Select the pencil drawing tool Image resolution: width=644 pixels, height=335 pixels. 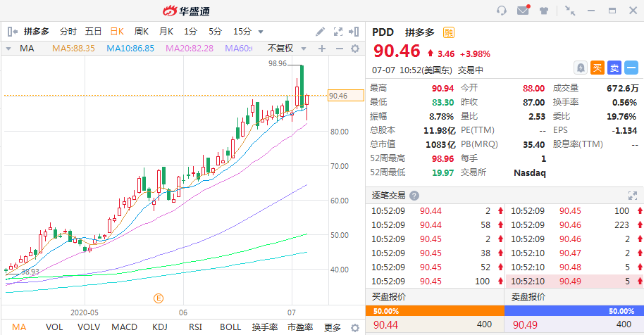tap(320, 32)
